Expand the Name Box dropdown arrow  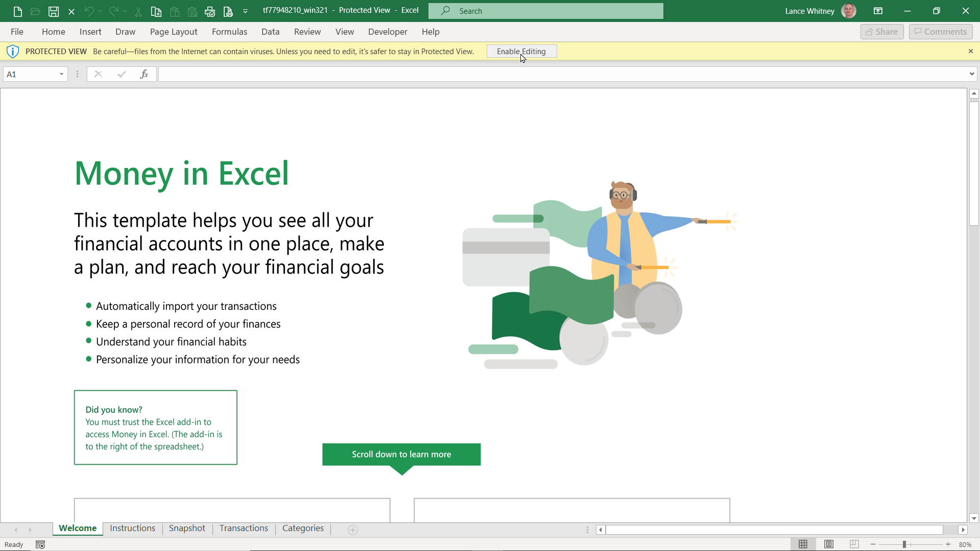pyautogui.click(x=61, y=74)
